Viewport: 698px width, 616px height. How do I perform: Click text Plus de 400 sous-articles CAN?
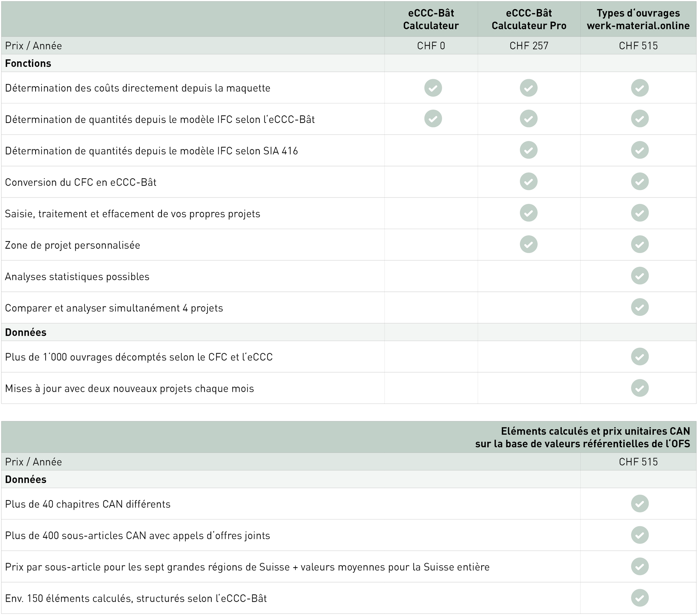[x=138, y=535]
